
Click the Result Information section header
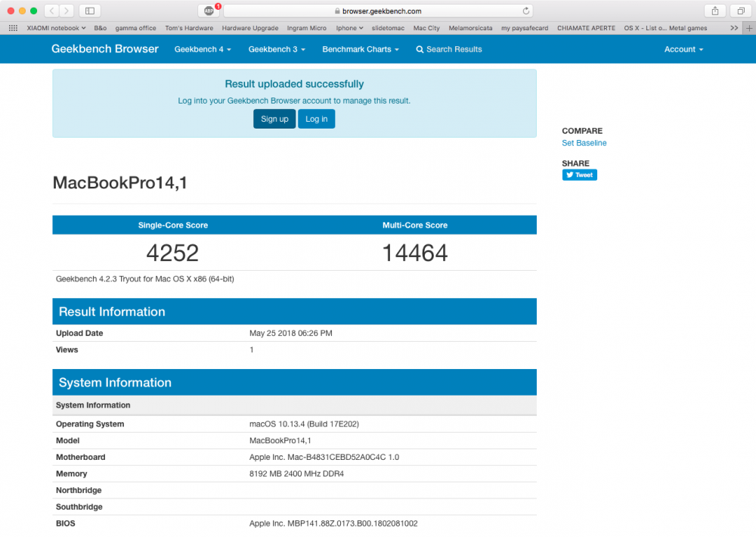click(x=295, y=311)
